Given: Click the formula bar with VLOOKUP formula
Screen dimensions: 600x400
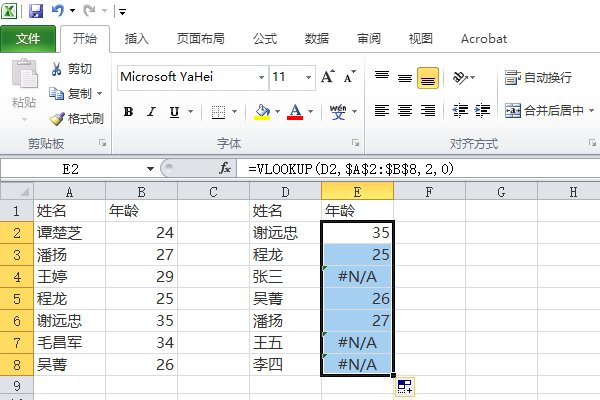Looking at the screenshot, I should point(418,169).
